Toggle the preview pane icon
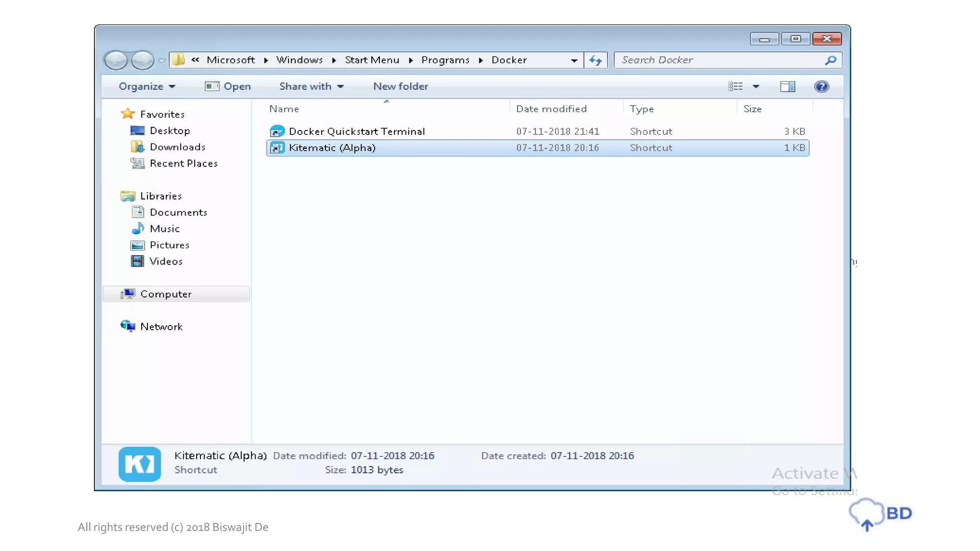980x551 pixels. 787,87
